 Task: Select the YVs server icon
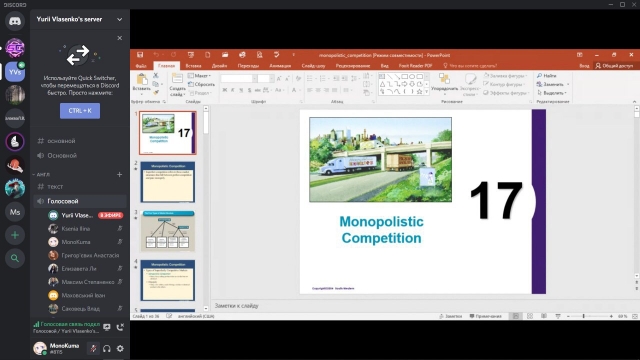point(15,72)
